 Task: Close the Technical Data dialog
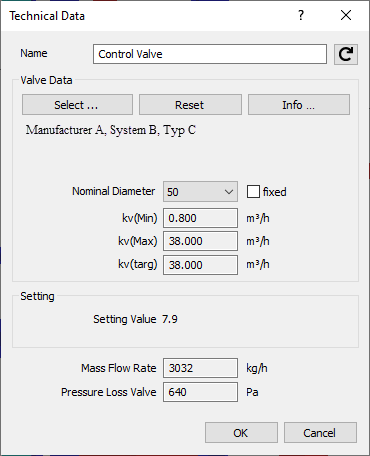coord(346,15)
